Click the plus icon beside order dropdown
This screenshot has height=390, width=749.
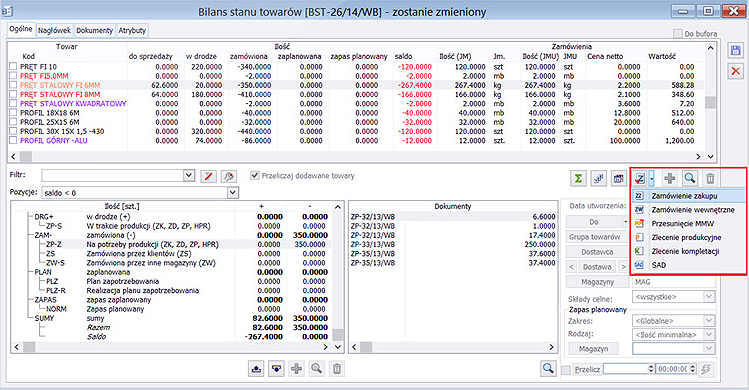[x=670, y=178]
